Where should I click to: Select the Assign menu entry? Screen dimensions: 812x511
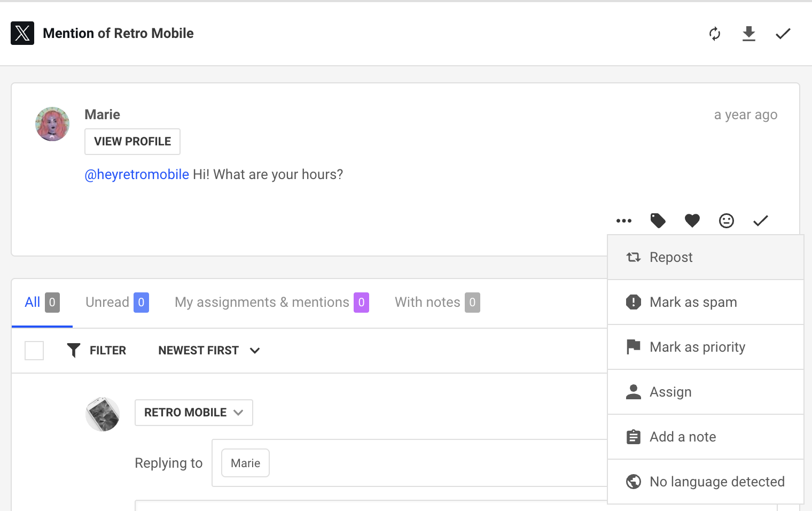(x=706, y=392)
